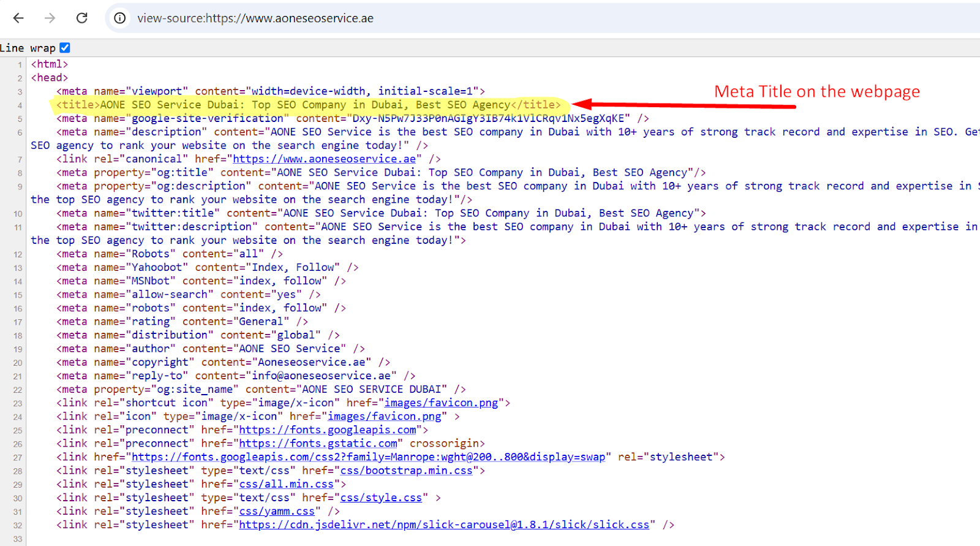Open the css/yamm.css link
This screenshot has width=980, height=546.
click(x=277, y=510)
